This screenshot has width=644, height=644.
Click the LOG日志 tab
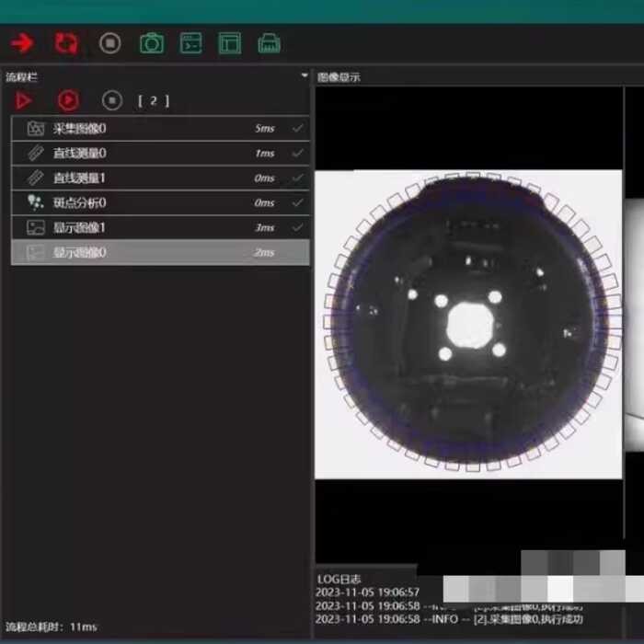[x=339, y=579]
